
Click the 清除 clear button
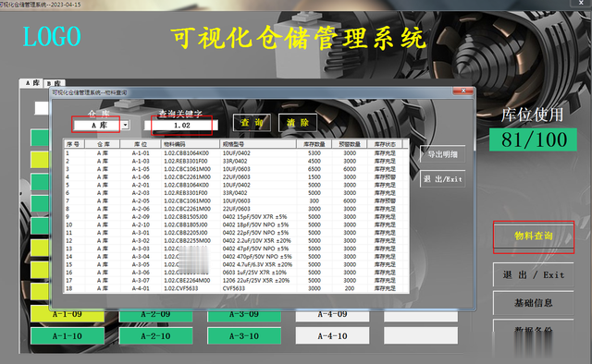298,123
